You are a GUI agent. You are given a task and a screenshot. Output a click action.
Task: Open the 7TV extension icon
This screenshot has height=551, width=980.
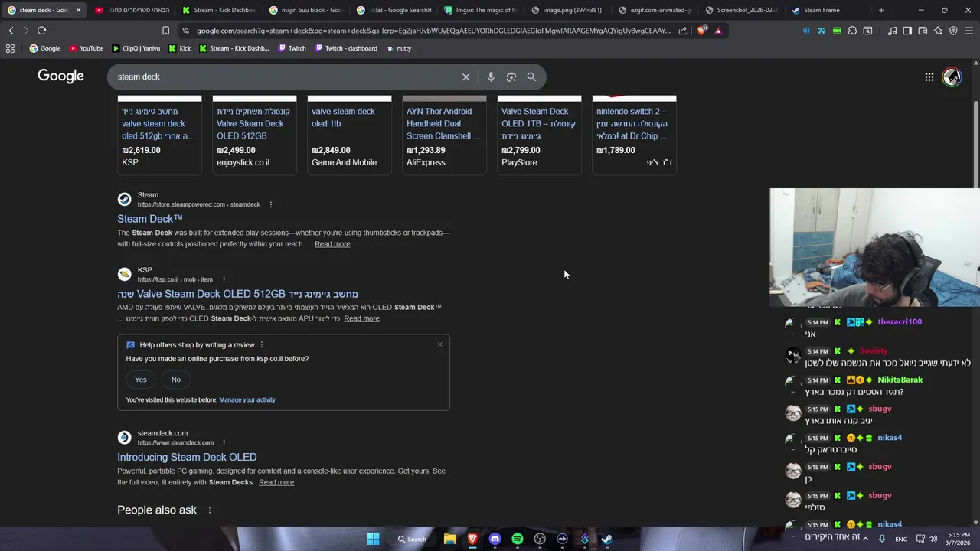[x=822, y=31]
